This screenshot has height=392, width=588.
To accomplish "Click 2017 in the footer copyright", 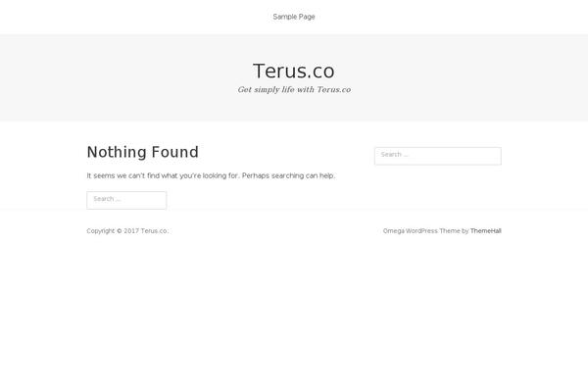I will click(x=131, y=230).
